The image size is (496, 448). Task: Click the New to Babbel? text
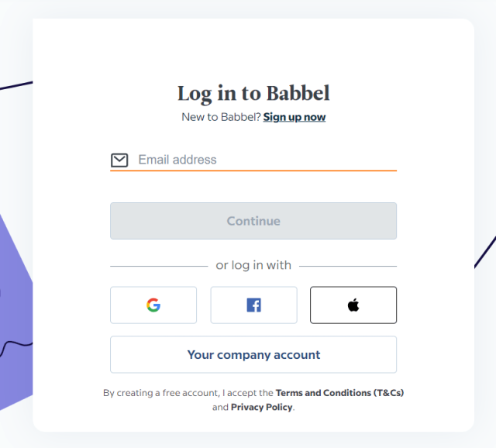(221, 117)
